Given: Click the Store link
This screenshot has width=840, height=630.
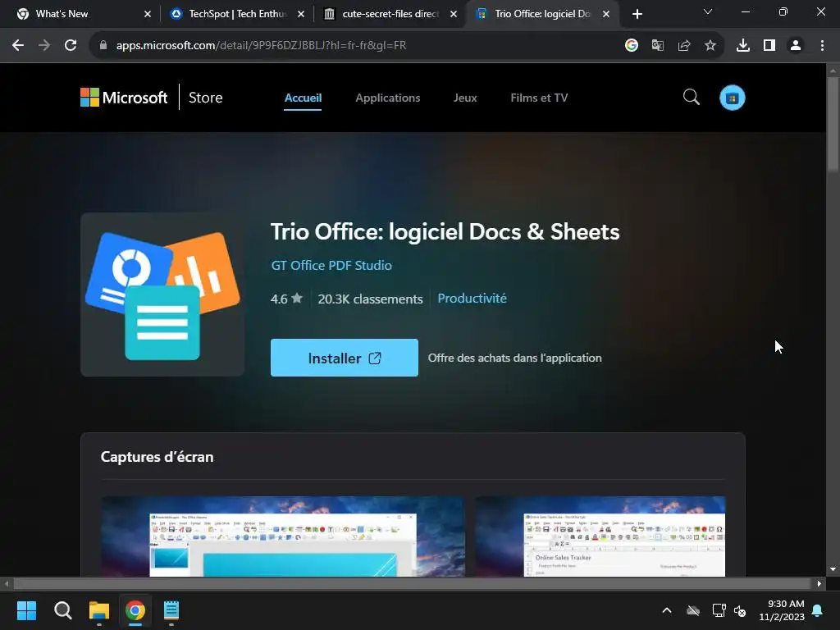Looking at the screenshot, I should pyautogui.click(x=205, y=98).
